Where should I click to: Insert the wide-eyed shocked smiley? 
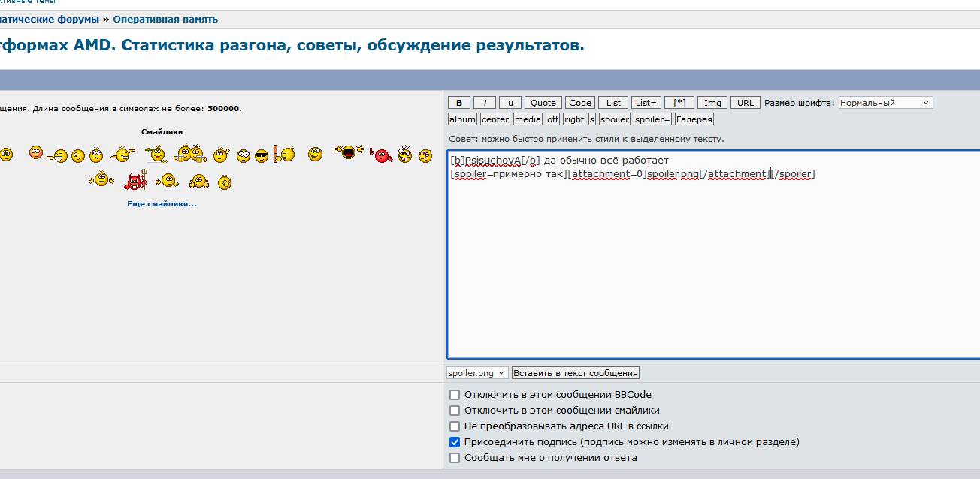coord(243,156)
